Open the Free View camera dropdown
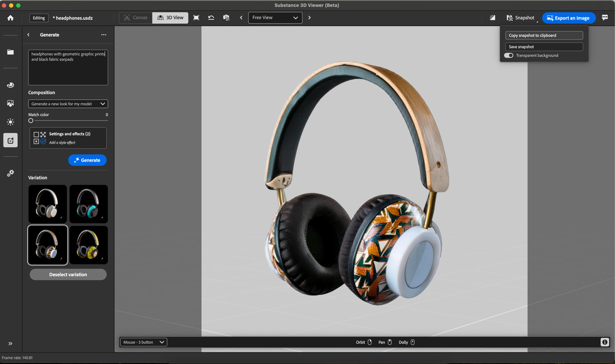The height and width of the screenshot is (364, 615). 275,18
